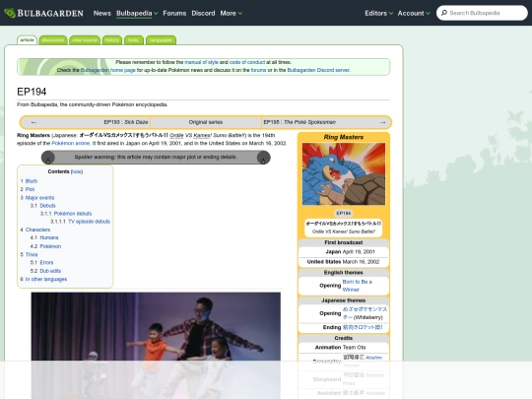Jump to Blurb section in contents
The height and width of the screenshot is (399, 532).
click(x=32, y=181)
